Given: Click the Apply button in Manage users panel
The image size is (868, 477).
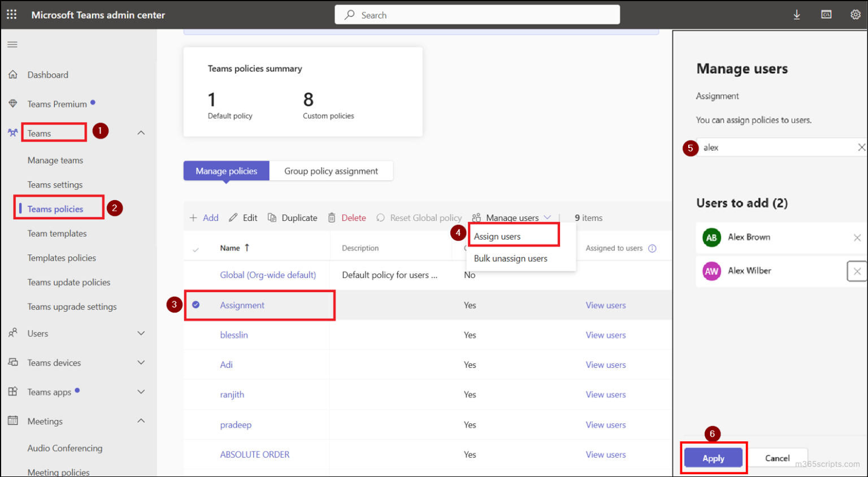Looking at the screenshot, I should click(713, 458).
